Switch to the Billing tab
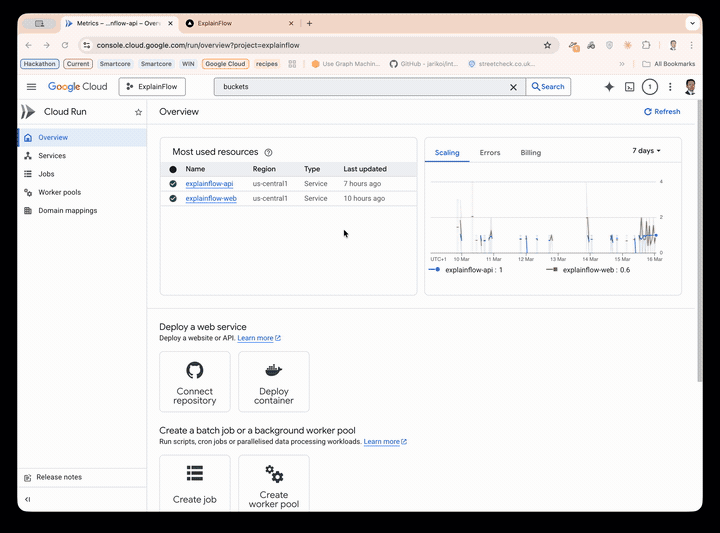The image size is (720, 533). 530,152
